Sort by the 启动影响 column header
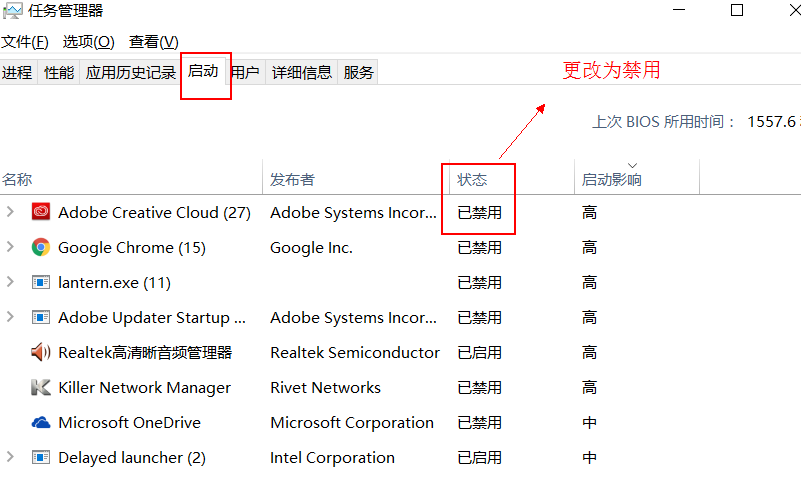The image size is (801, 481). click(637, 179)
